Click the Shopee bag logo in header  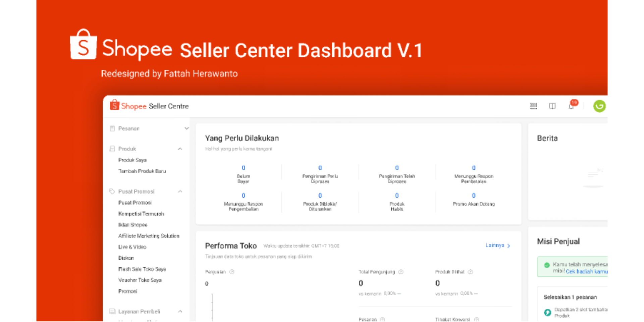(x=114, y=105)
